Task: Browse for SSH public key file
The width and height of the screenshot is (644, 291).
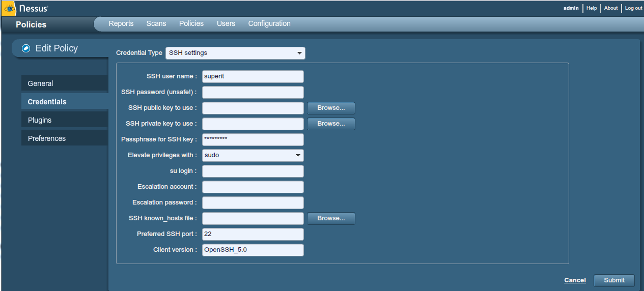Action: point(331,108)
